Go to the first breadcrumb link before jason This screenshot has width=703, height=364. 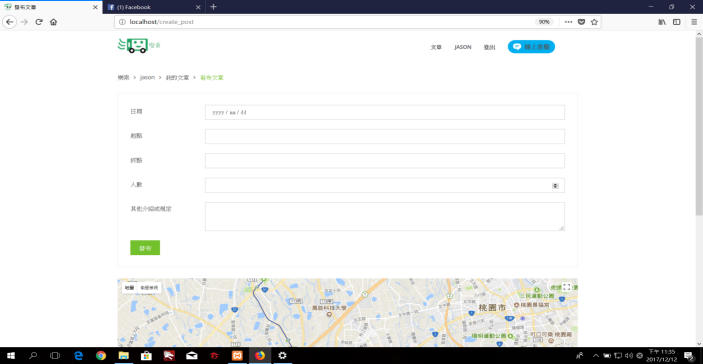tap(123, 78)
